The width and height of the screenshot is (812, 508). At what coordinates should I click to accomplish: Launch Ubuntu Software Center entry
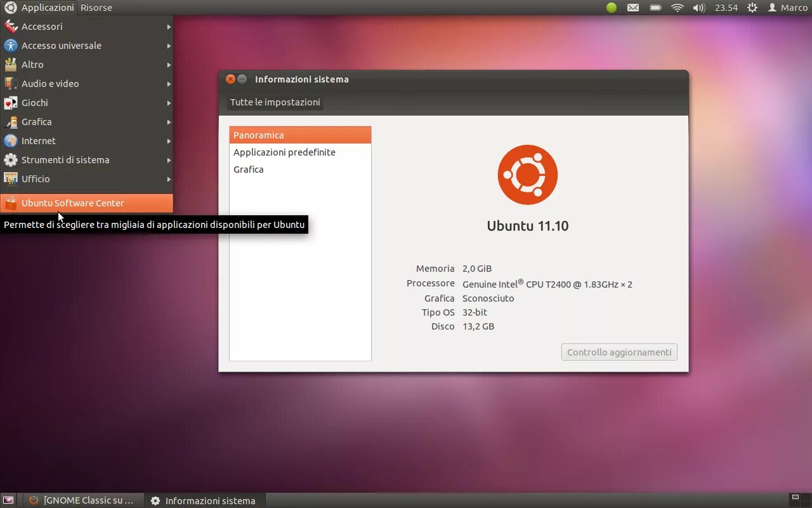point(86,203)
